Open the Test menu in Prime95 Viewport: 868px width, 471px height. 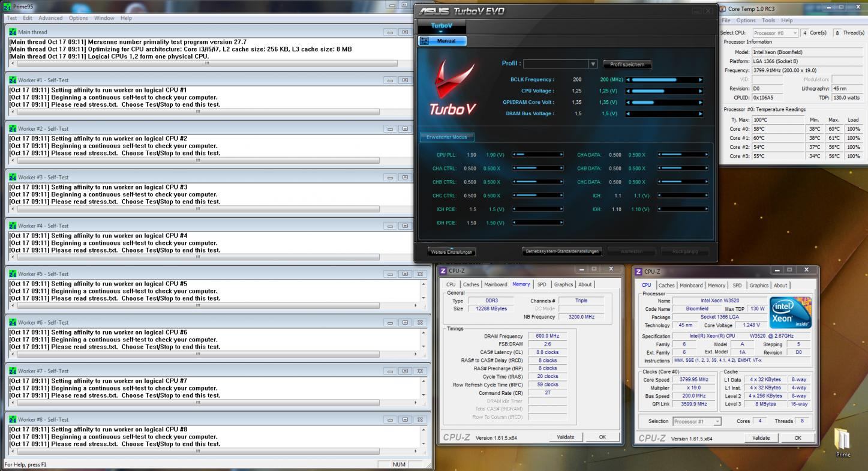(x=12, y=18)
